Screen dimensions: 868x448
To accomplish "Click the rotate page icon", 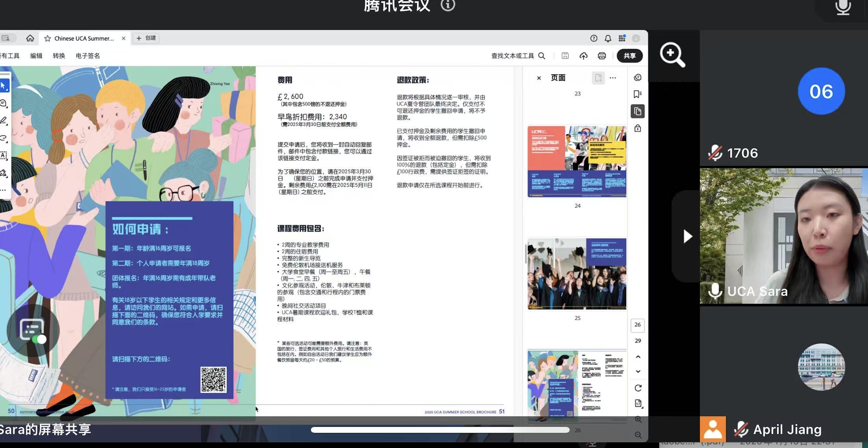I will pyautogui.click(x=638, y=388).
